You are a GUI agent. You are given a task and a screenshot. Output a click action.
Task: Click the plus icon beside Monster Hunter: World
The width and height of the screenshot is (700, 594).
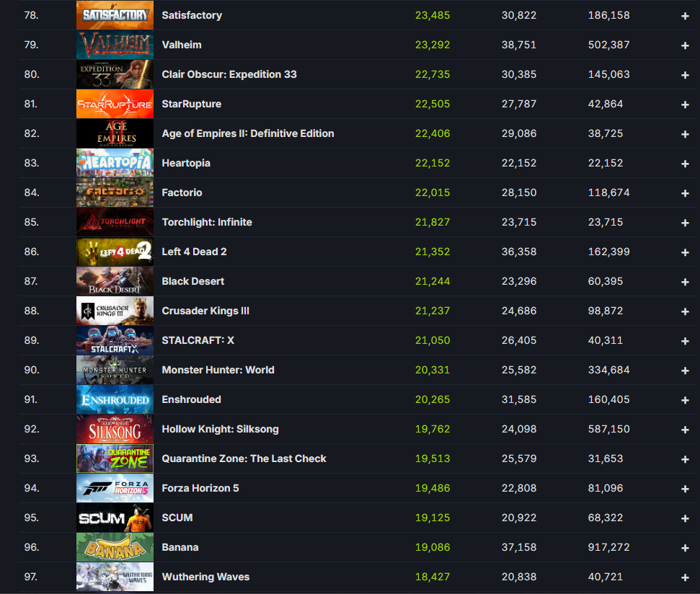[x=685, y=371]
